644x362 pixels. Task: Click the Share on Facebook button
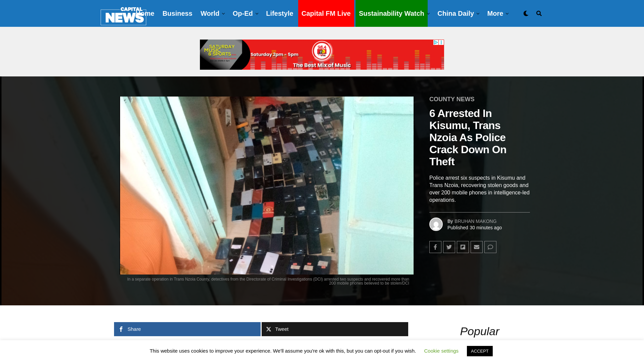click(x=187, y=329)
